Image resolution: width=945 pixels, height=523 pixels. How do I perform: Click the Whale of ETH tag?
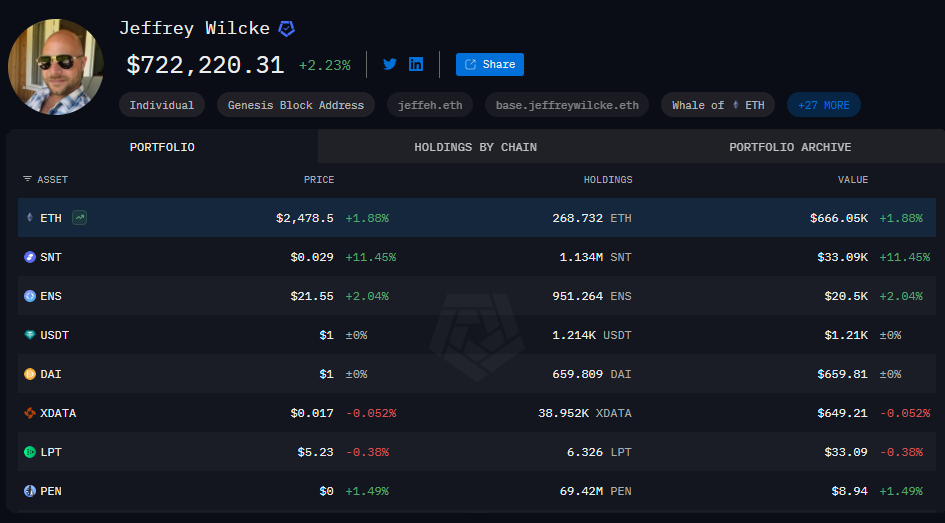718,105
